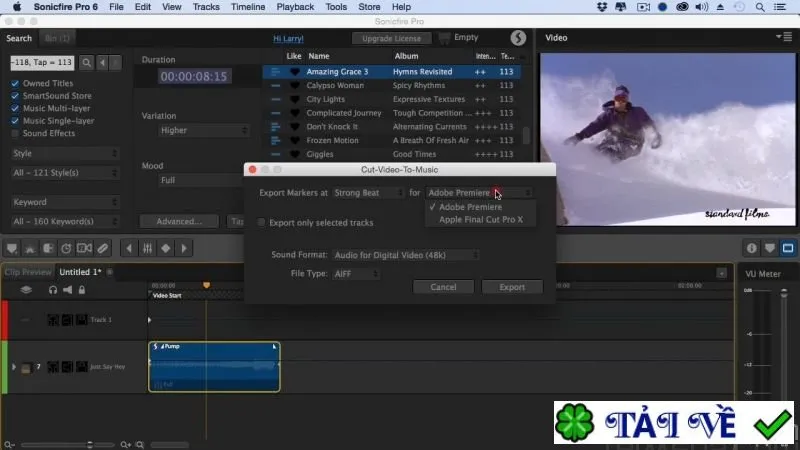
Task: Click the Cancel button in dialog
Action: 443,287
